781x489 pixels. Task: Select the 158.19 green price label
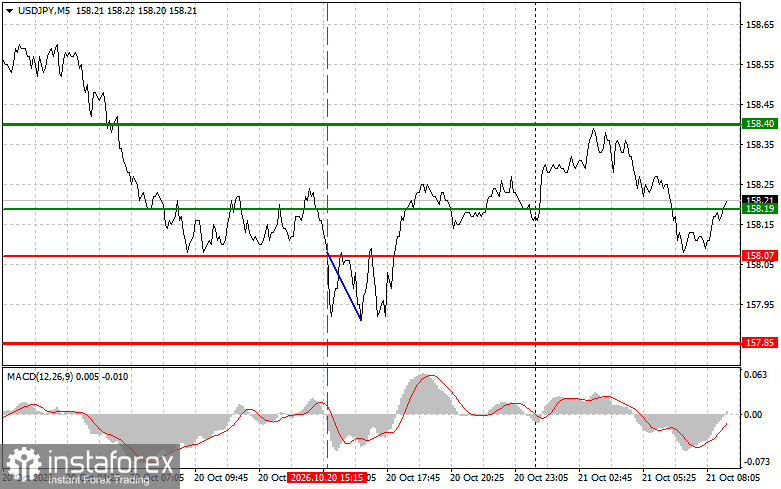coord(760,209)
